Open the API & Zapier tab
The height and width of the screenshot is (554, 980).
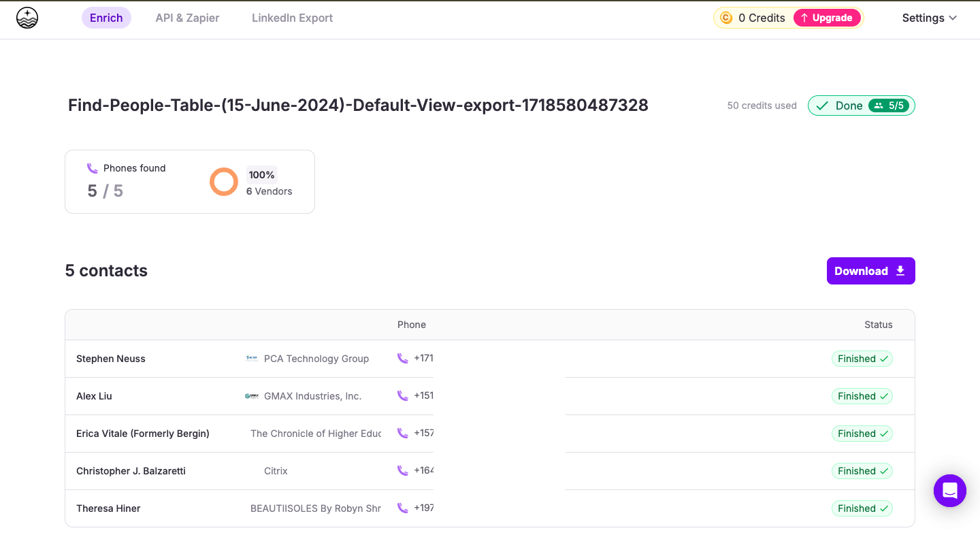(187, 18)
